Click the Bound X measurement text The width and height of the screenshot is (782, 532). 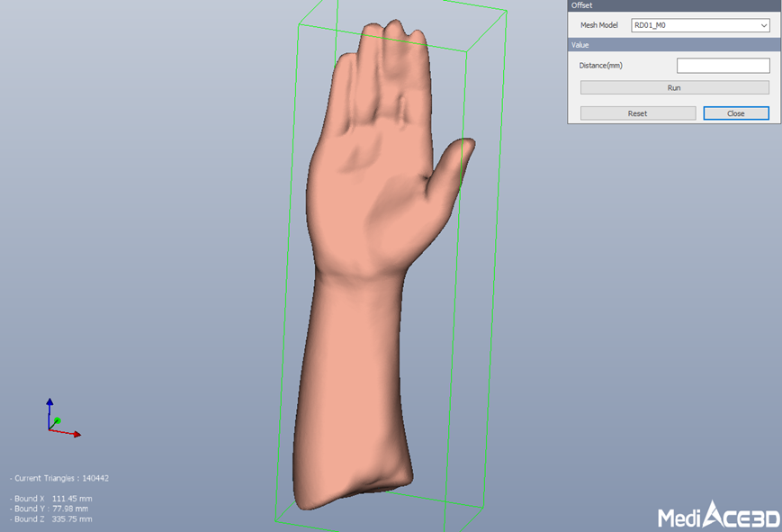click(x=53, y=499)
